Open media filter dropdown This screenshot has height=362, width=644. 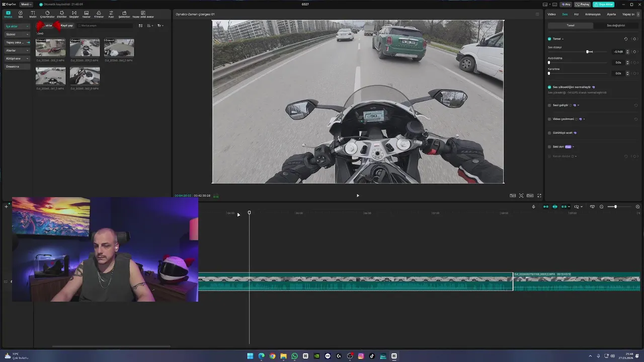160,26
